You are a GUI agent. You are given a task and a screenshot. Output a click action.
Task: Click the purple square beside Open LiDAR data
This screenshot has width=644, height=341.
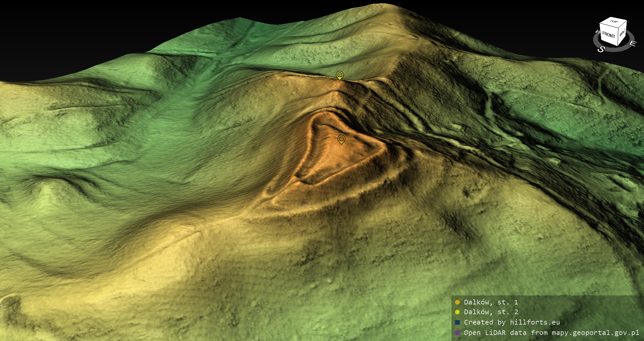pyautogui.click(x=457, y=333)
